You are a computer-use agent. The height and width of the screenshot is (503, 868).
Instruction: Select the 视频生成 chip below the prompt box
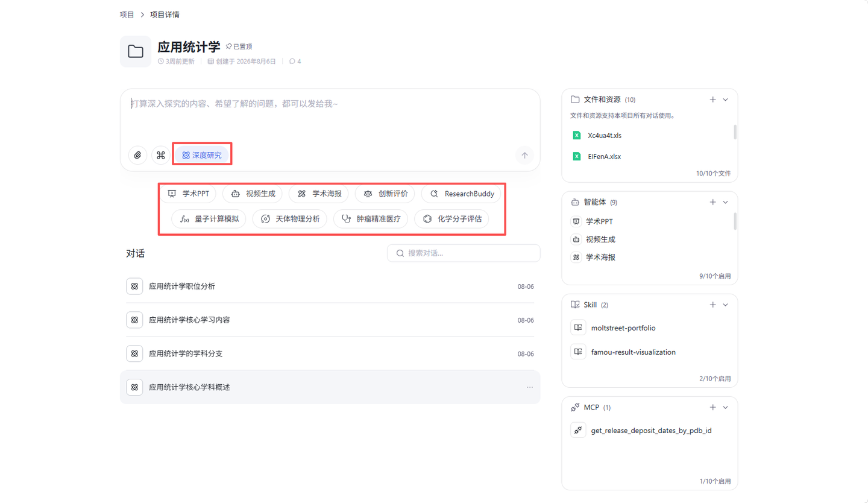pyautogui.click(x=252, y=194)
